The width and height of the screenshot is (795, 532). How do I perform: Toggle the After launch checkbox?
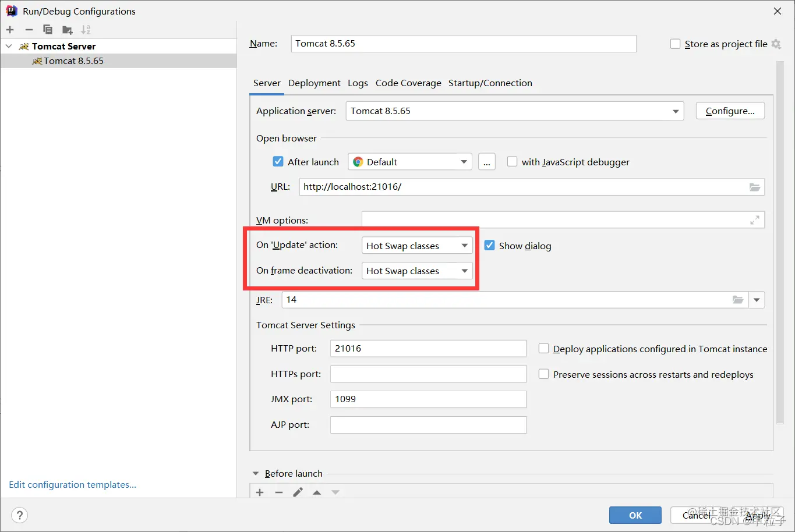(278, 162)
